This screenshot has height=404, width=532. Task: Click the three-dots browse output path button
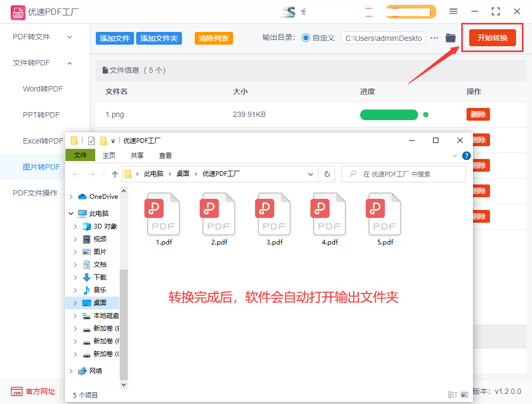coord(434,38)
